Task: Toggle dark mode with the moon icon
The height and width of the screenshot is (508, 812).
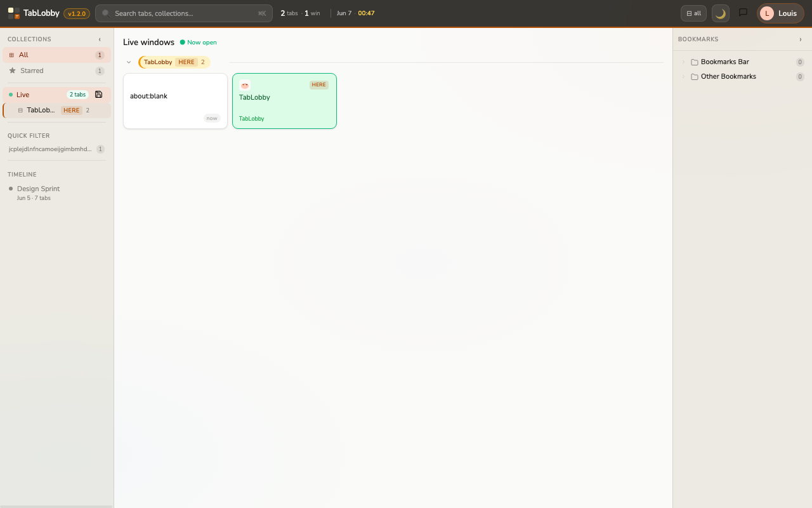Action: tap(721, 13)
